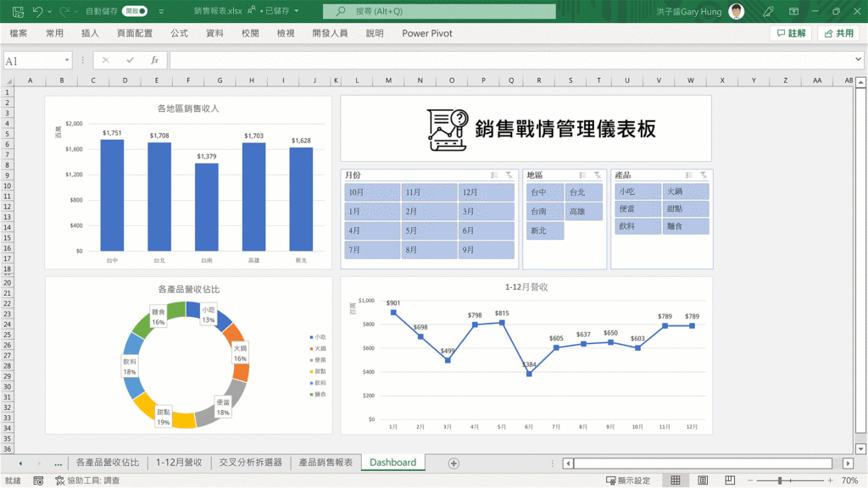868x488 pixels.
Task: Clear filter on 產品 slicer
Action: tap(704, 175)
